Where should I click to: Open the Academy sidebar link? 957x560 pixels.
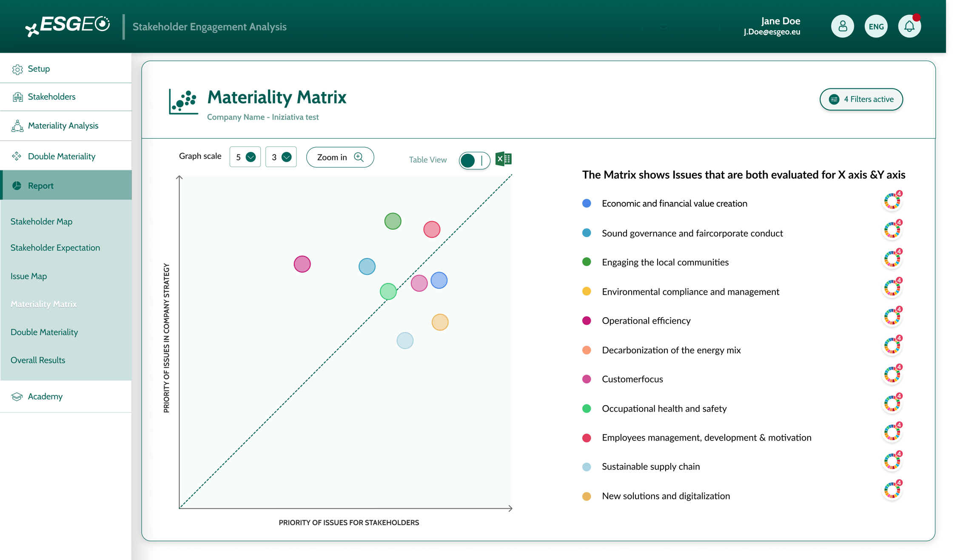pos(45,396)
